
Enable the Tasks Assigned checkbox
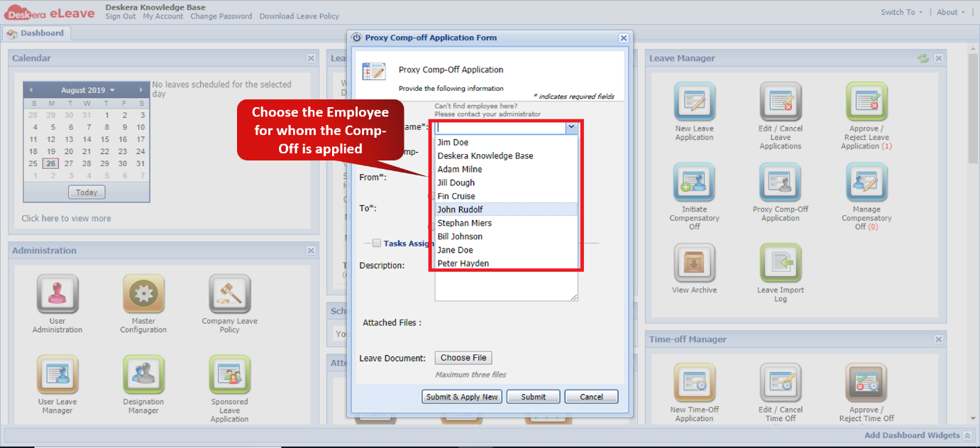coord(376,243)
